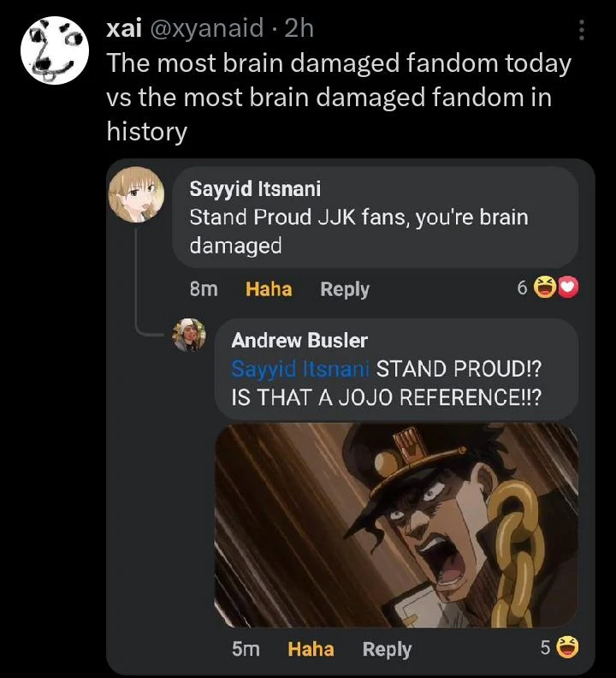The width and height of the screenshot is (616, 678).
Task: Open the three-dot more options menu
Action: click(582, 30)
